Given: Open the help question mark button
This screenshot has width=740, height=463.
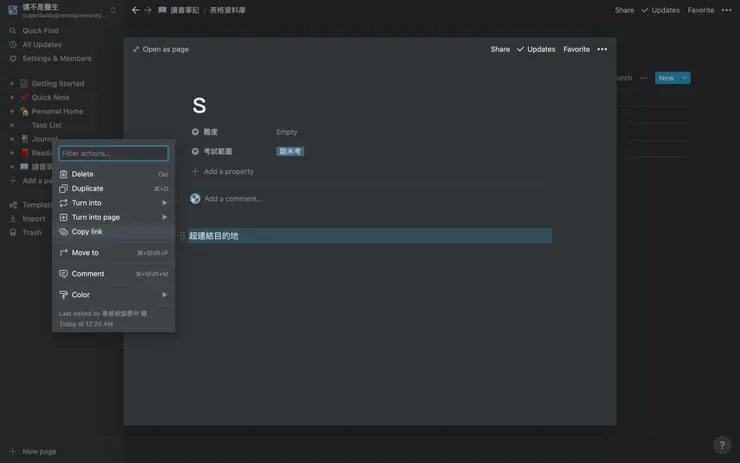Looking at the screenshot, I should (x=722, y=445).
